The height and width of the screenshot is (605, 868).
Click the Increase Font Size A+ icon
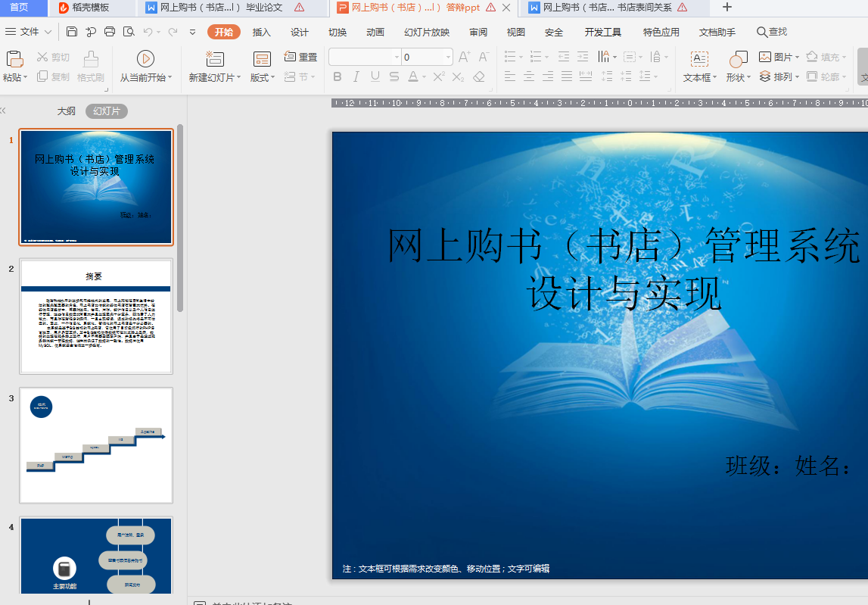[465, 57]
